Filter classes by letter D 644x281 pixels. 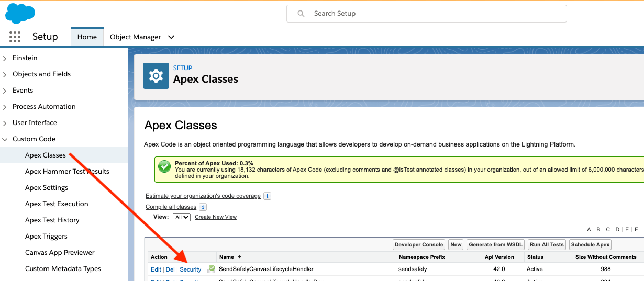(x=617, y=229)
